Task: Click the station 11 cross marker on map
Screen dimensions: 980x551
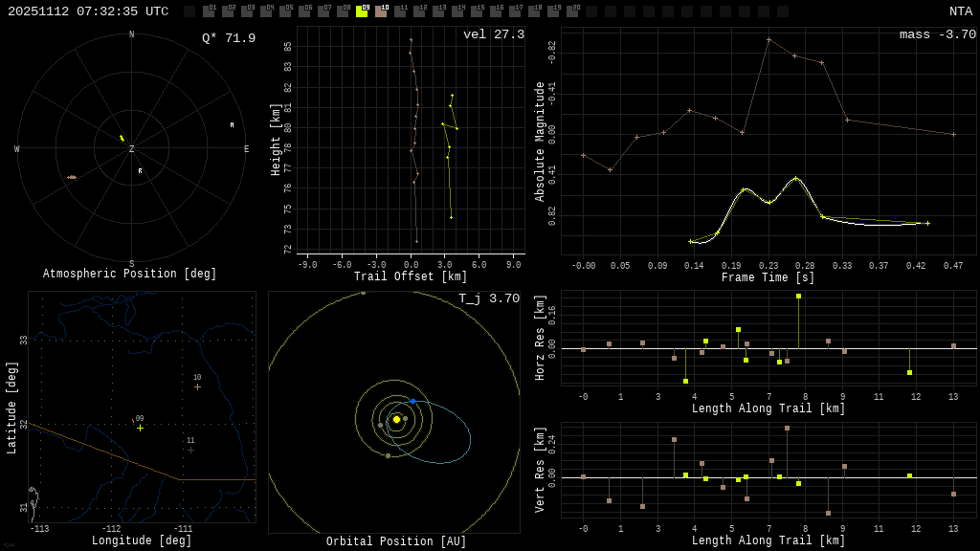Action: pos(190,450)
